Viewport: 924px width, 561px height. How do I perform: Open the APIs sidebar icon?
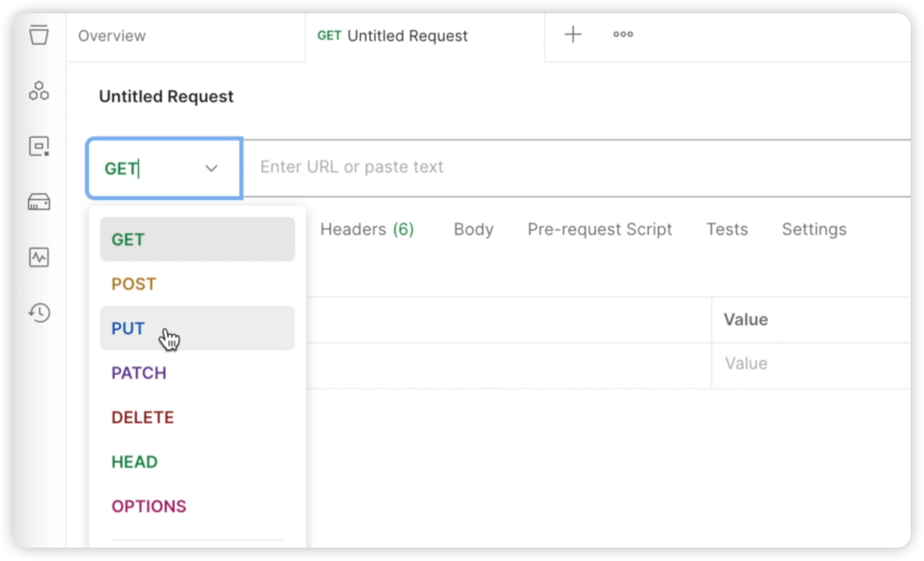click(x=39, y=91)
